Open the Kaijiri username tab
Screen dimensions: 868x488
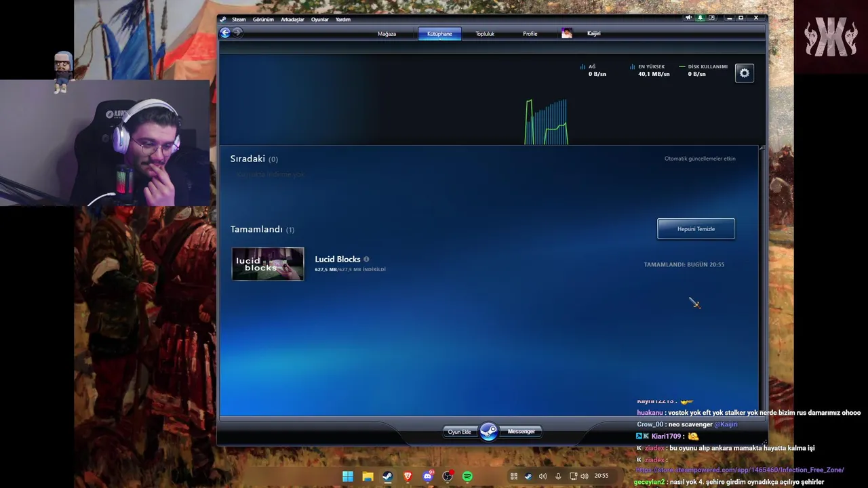[593, 33]
